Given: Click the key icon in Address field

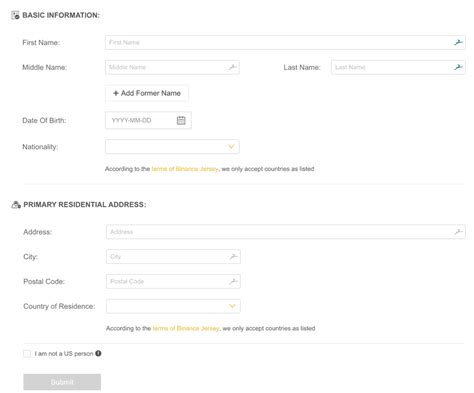Looking at the screenshot, I should 459,232.
